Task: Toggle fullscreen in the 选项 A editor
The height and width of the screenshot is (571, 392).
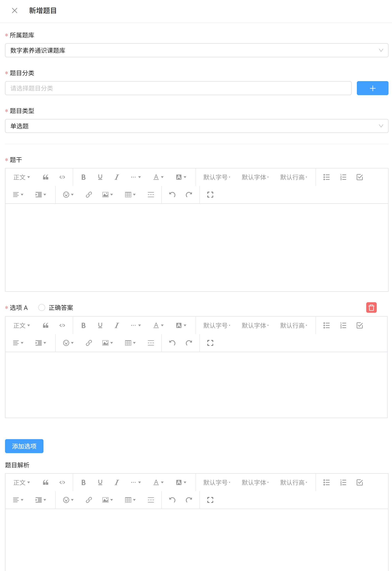Action: [210, 343]
